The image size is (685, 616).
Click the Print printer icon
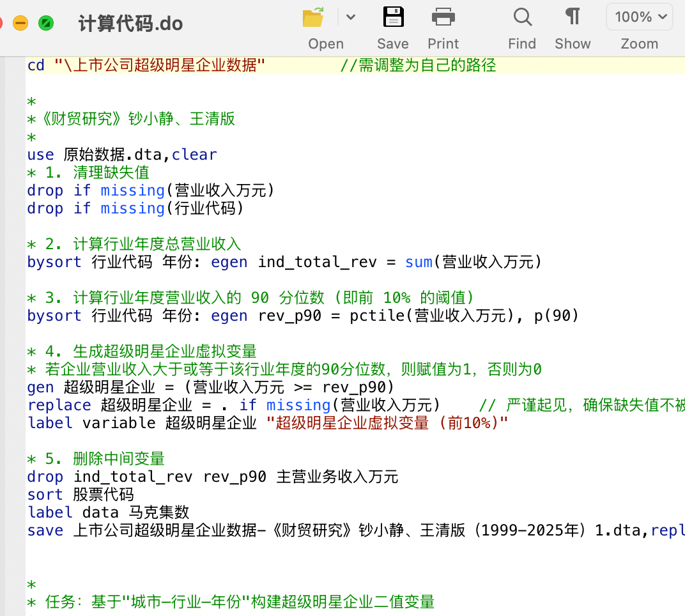(x=443, y=17)
